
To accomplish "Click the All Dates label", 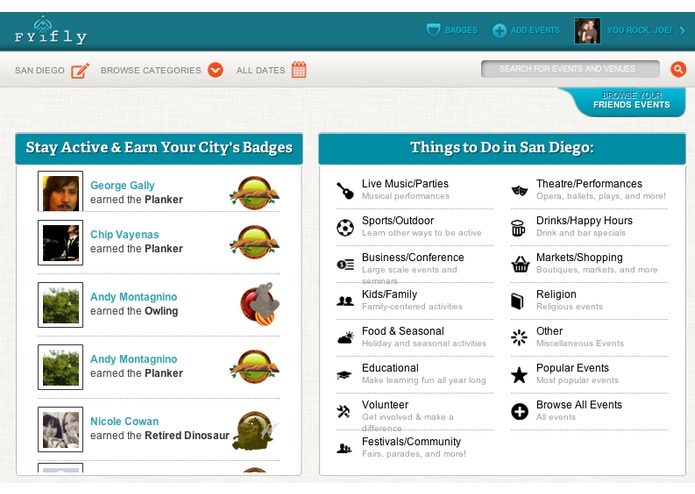I will click(x=261, y=70).
